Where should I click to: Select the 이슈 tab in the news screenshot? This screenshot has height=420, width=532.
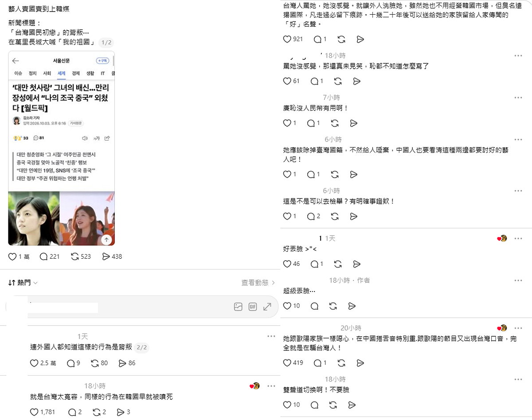[18, 73]
